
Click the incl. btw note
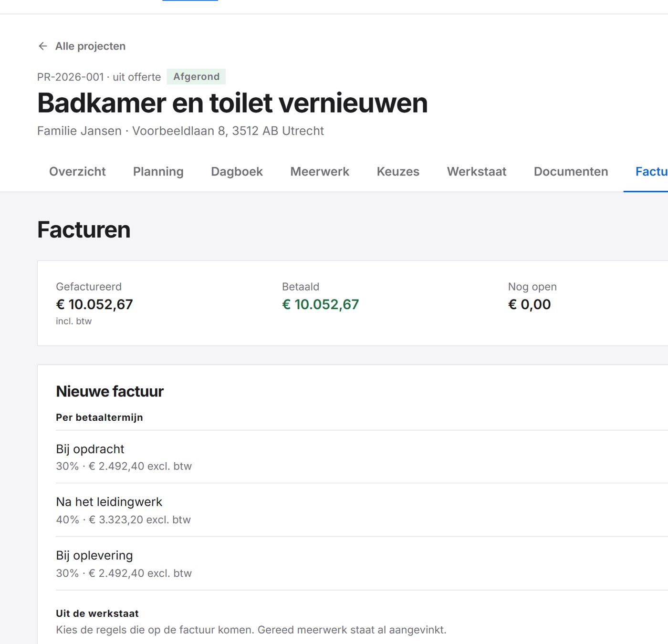coord(73,321)
